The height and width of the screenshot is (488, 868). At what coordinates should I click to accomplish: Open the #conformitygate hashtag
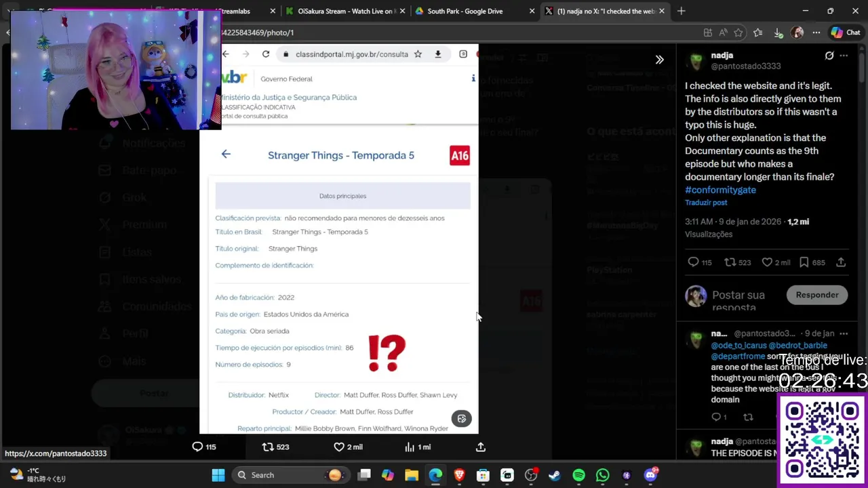(720, 190)
